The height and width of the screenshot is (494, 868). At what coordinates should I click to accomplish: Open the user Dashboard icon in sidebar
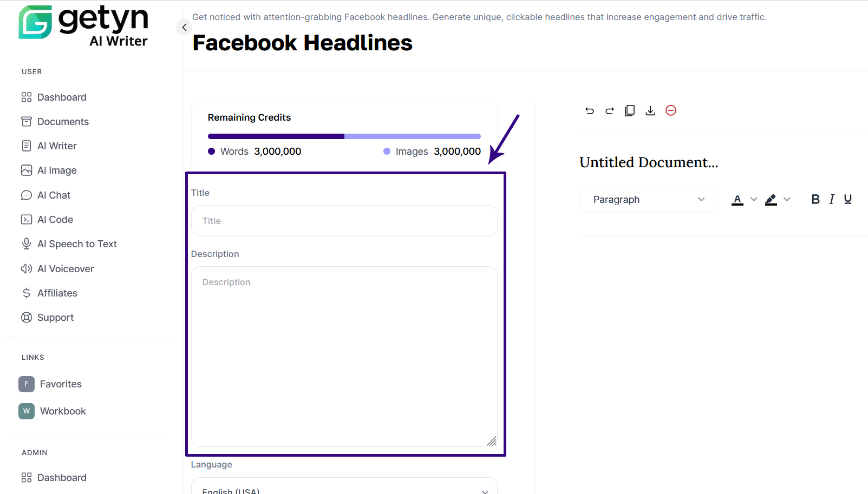(27, 97)
